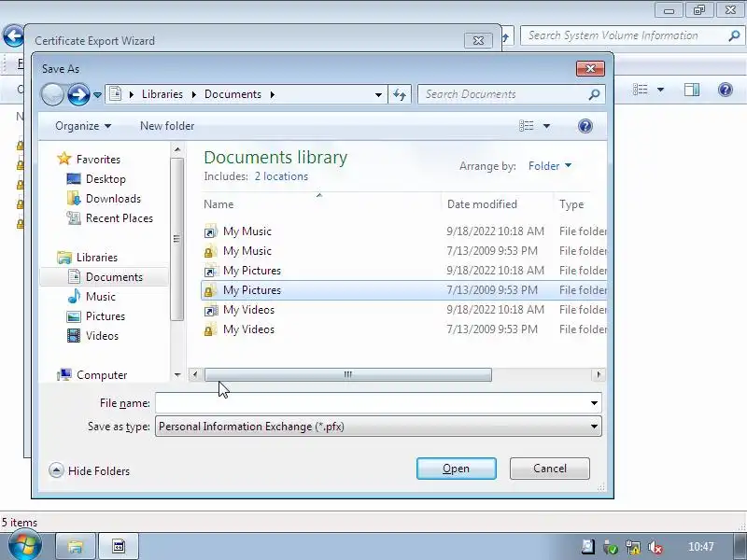Viewport: 747px width, 560px height.
Task: Click the Open button
Action: (457, 469)
